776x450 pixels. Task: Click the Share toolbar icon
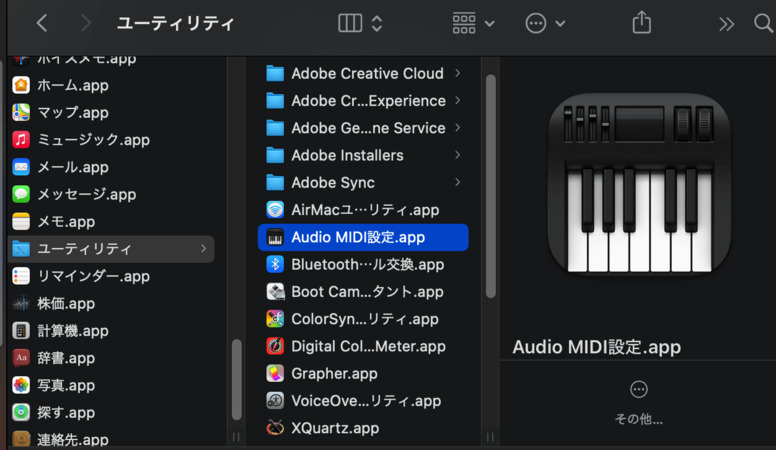point(641,23)
